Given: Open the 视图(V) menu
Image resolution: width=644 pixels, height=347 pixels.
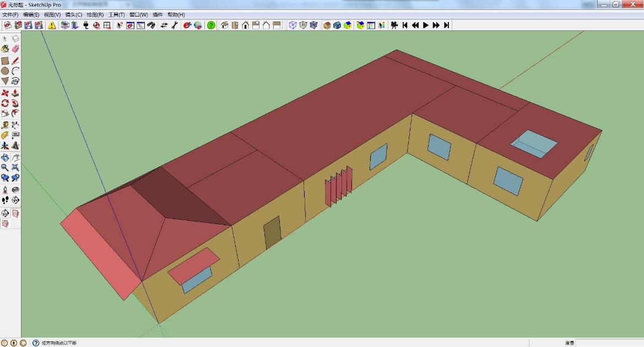Looking at the screenshot, I should 52,15.
